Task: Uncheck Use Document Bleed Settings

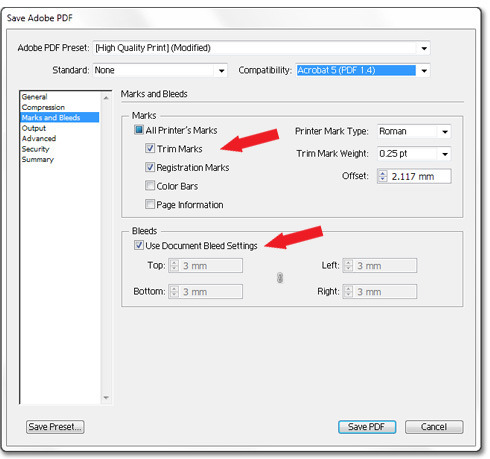Action: coord(139,245)
